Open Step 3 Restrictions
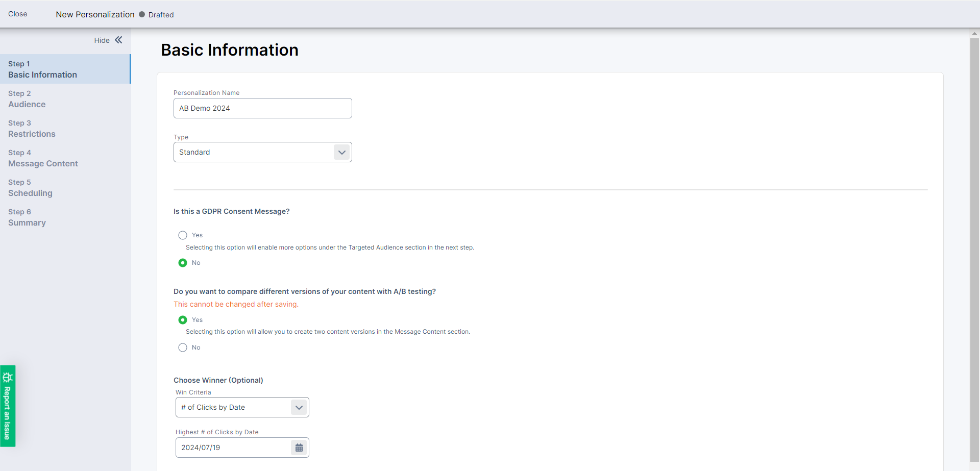The width and height of the screenshot is (980, 471). point(32,129)
